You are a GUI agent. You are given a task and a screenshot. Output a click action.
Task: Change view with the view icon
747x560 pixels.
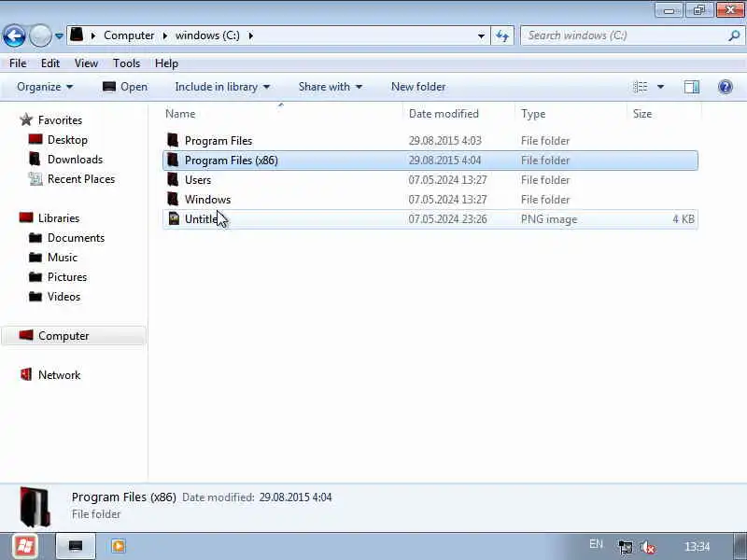point(641,87)
